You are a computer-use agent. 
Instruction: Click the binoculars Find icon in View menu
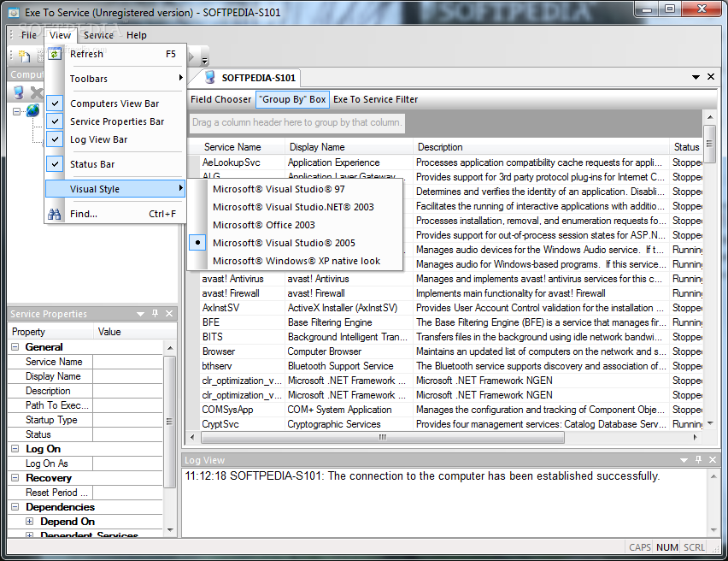(x=55, y=214)
